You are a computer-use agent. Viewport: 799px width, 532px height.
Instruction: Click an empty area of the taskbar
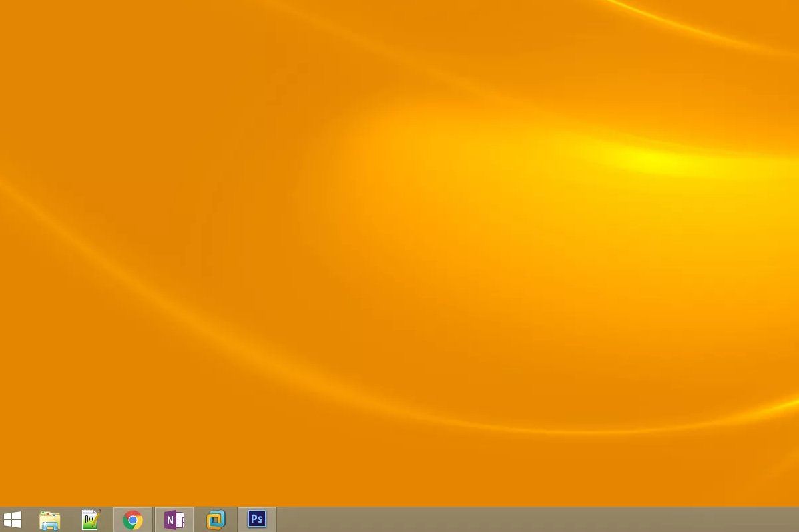coord(534,519)
